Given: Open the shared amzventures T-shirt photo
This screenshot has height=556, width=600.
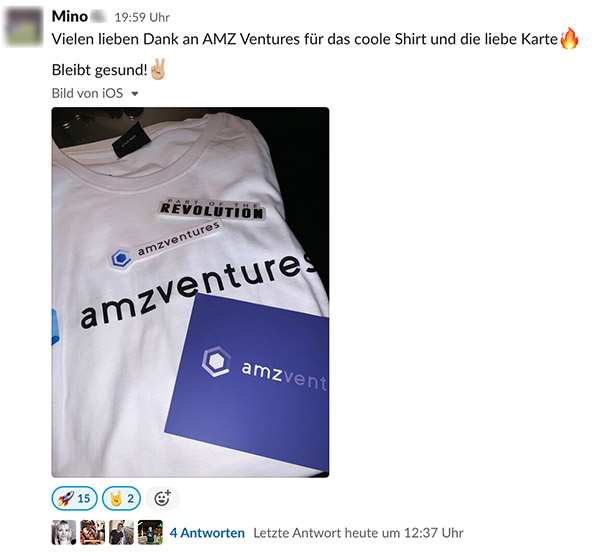Looking at the screenshot, I should click(190, 292).
